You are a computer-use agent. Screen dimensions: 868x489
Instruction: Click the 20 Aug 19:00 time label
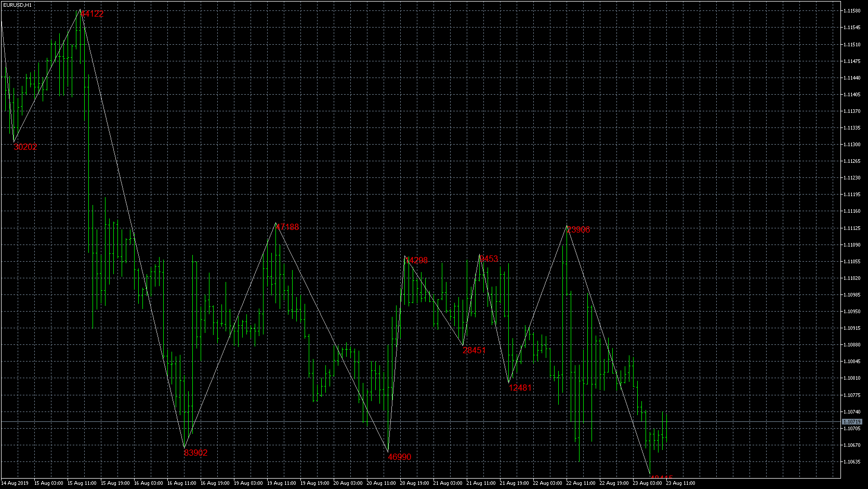(x=415, y=483)
